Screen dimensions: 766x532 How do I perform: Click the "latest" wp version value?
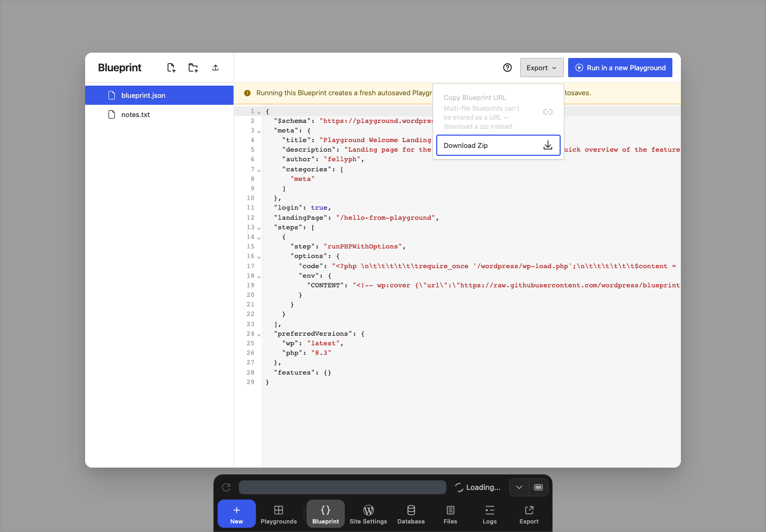(x=323, y=343)
